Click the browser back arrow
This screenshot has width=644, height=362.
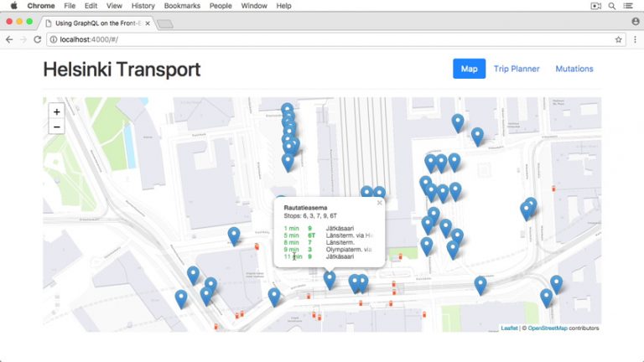pyautogui.click(x=9, y=39)
